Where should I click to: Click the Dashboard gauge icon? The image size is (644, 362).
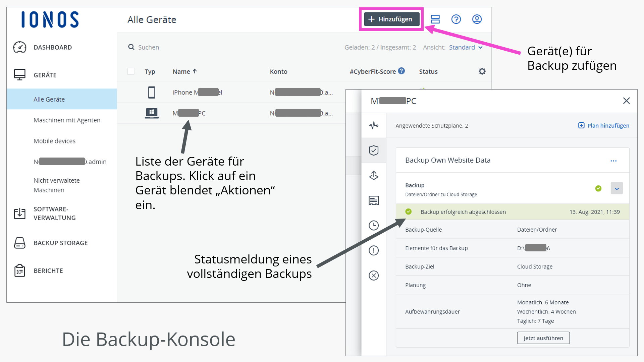point(20,47)
